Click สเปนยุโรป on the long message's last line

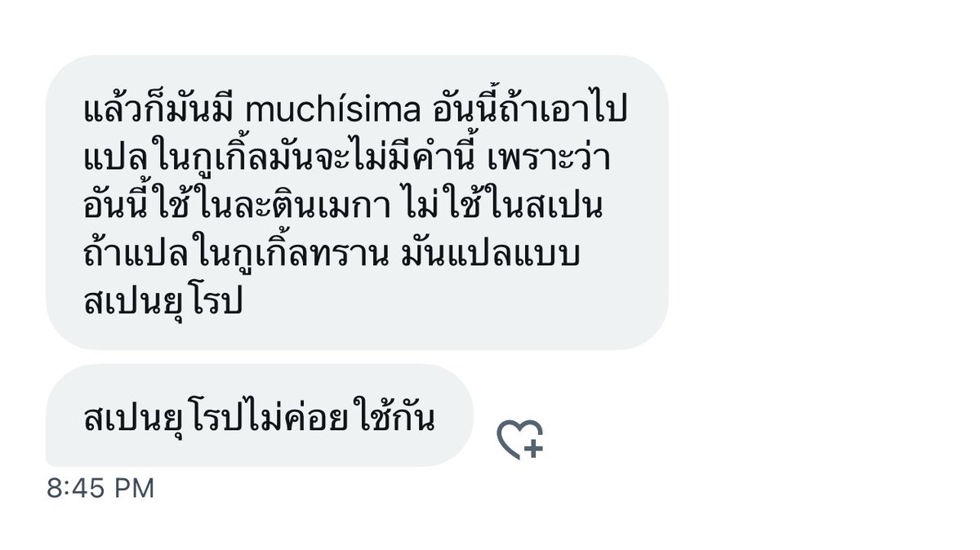click(x=163, y=304)
